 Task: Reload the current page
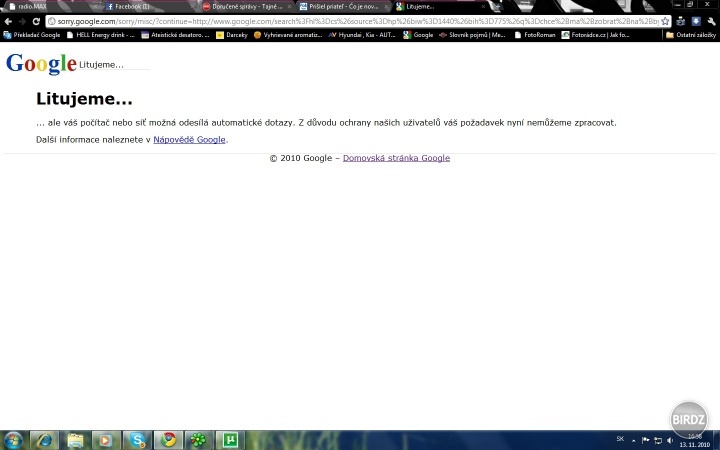[x=36, y=21]
